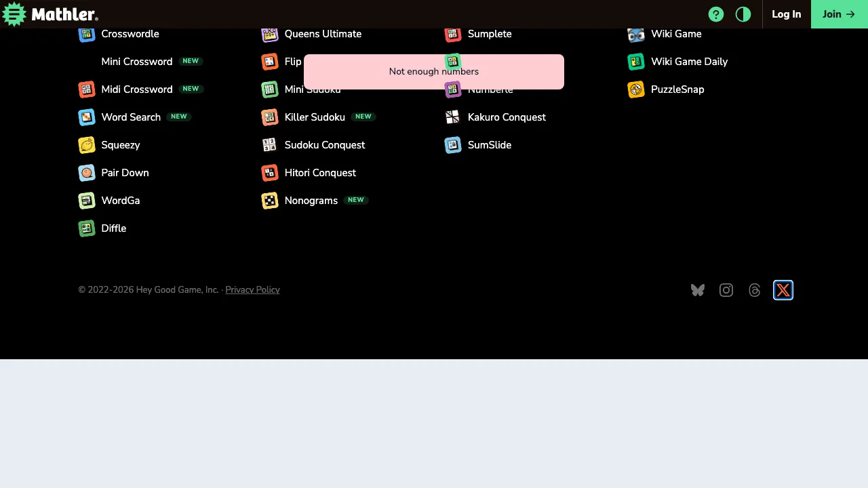868x488 pixels.
Task: Go to Mini Crossword link
Action: [x=137, y=62]
